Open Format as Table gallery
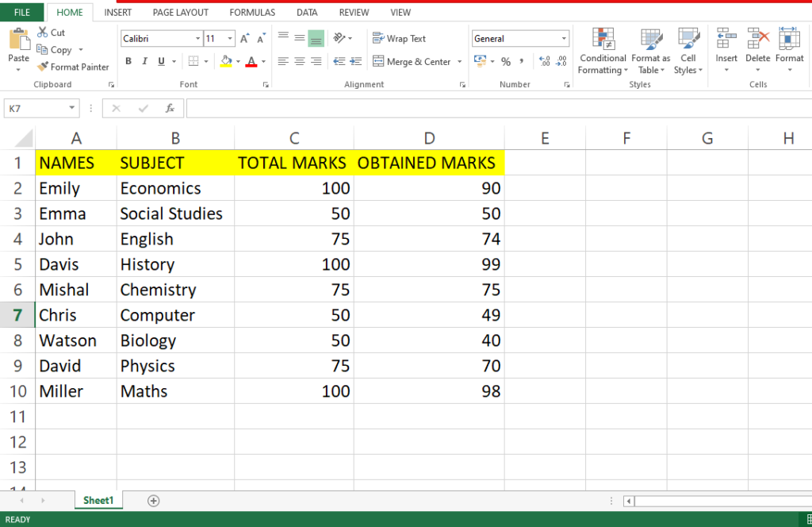 651,52
